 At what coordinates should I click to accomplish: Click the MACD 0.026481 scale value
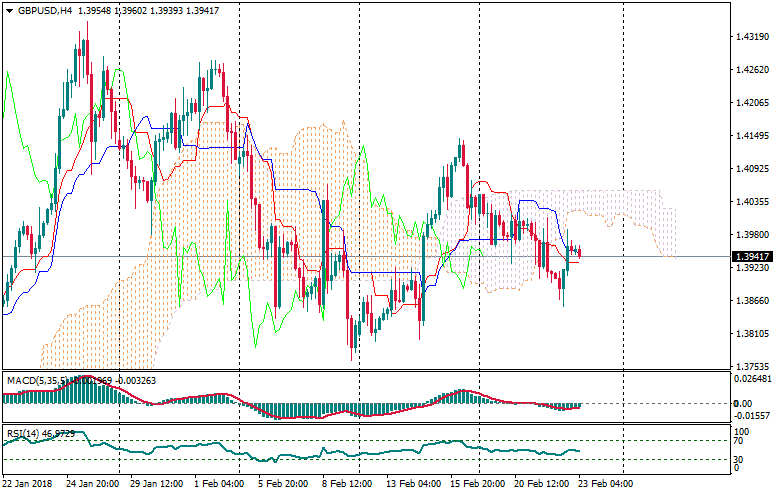pyautogui.click(x=751, y=379)
